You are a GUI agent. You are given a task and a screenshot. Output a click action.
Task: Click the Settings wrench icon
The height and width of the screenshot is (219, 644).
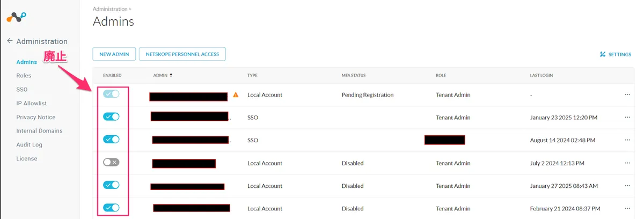[603, 54]
